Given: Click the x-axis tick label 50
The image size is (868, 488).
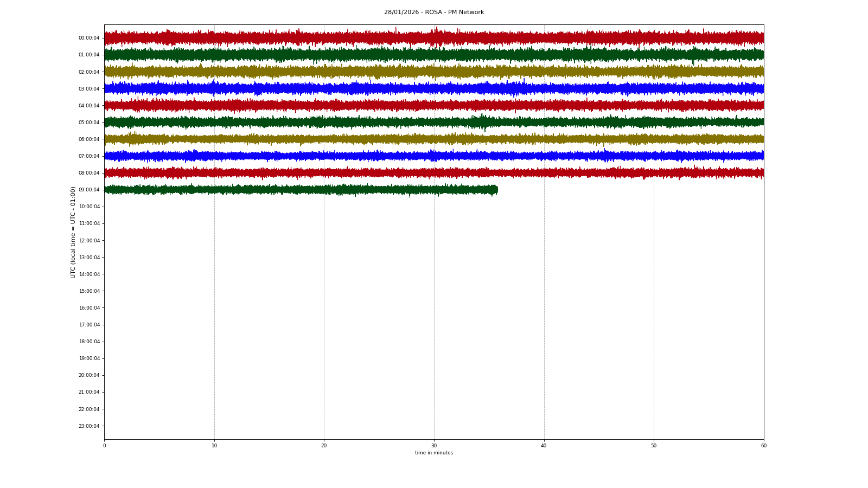Looking at the screenshot, I should click(x=654, y=446).
